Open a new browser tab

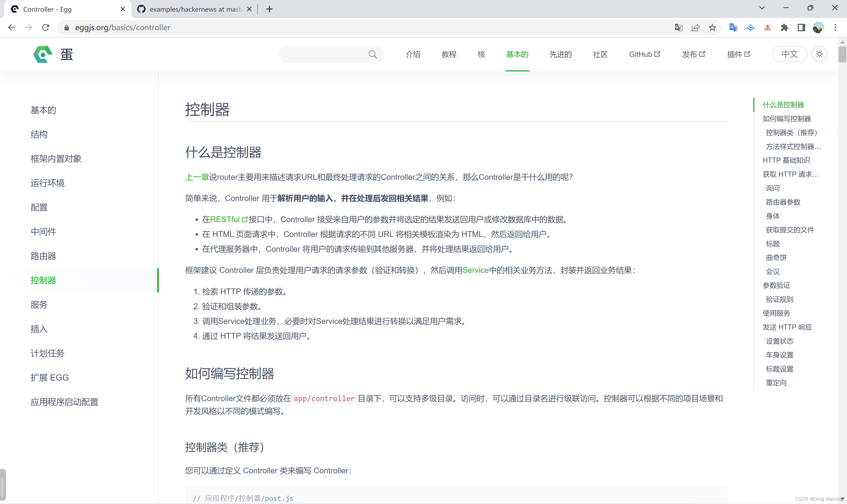coord(269,9)
